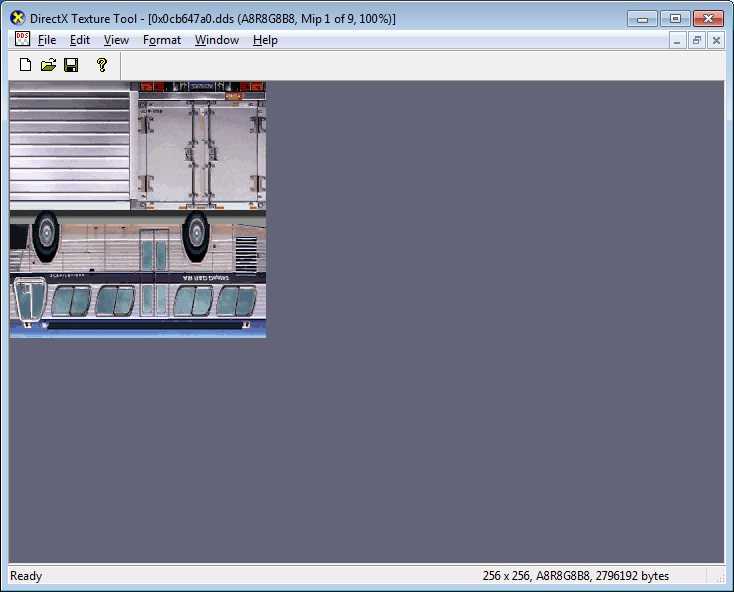Open the Window menu
Image resolution: width=734 pixels, height=592 pixels.
pyautogui.click(x=217, y=40)
